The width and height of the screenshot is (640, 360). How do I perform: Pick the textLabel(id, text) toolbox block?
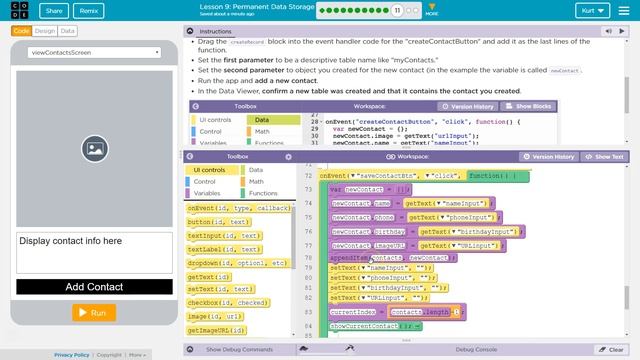[x=224, y=249]
